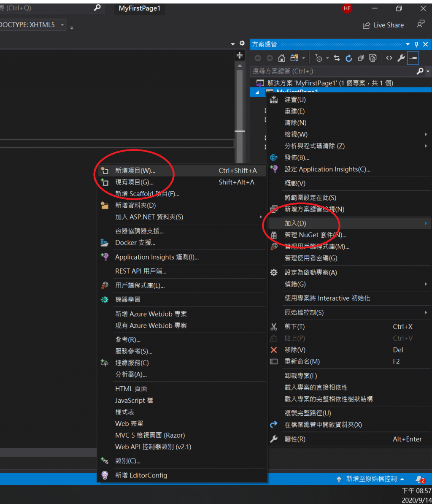This screenshot has height=504, width=432.
Task: Click the HF account avatar
Action: click(x=347, y=8)
